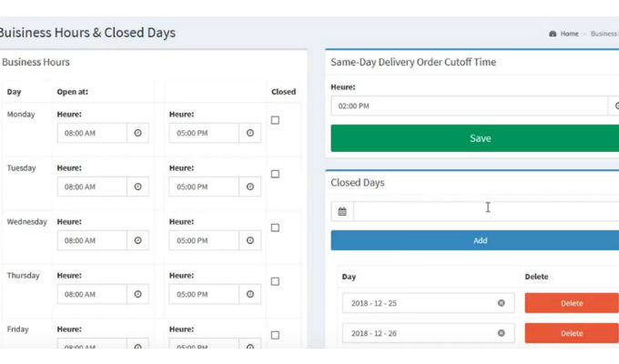619x364 pixels.
Task: Click the Wednesday row label
Action: tap(26, 221)
